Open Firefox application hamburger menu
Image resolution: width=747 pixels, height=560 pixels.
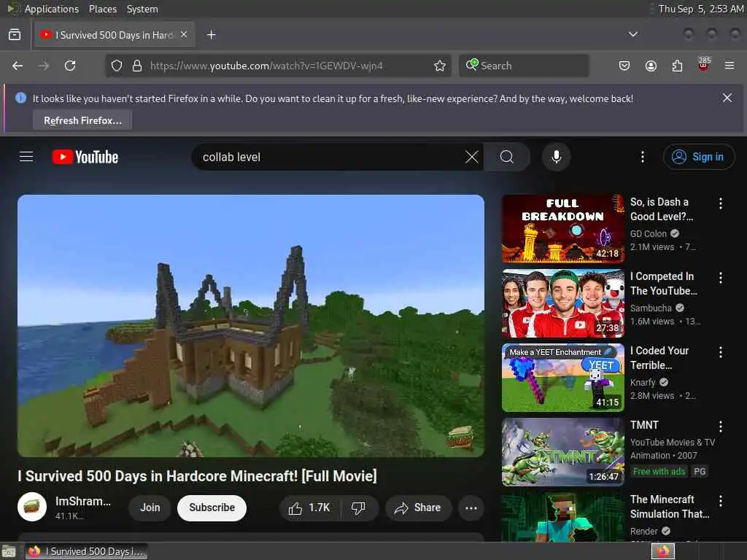click(729, 66)
